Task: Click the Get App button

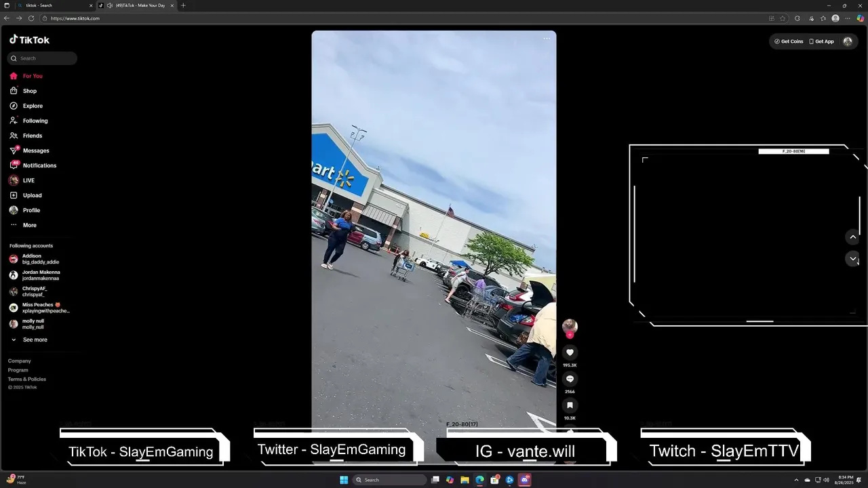Action: coord(821,41)
